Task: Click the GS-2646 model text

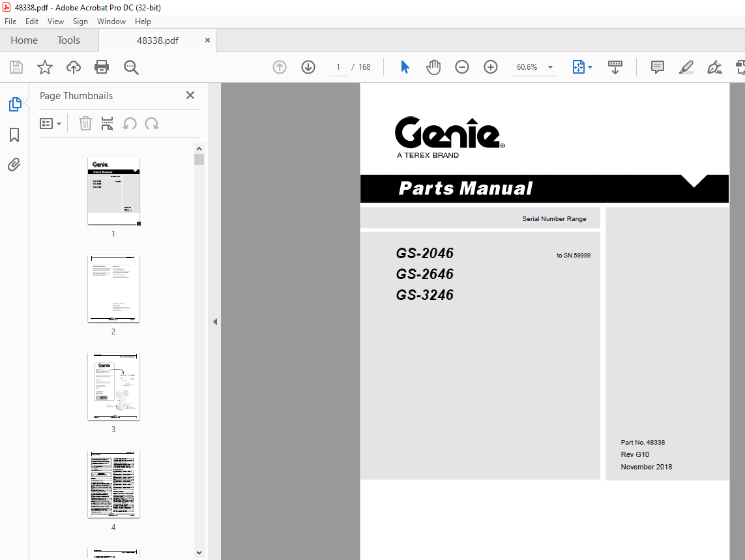Action: pyautogui.click(x=425, y=274)
